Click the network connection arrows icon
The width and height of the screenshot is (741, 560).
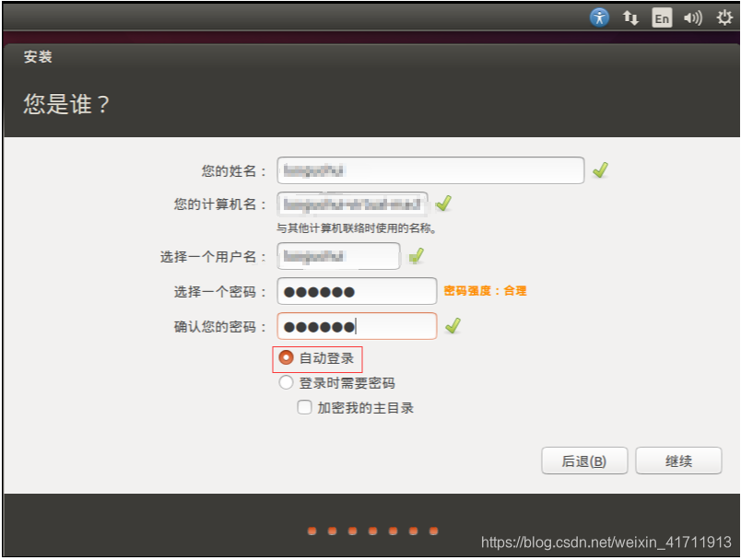(630, 17)
